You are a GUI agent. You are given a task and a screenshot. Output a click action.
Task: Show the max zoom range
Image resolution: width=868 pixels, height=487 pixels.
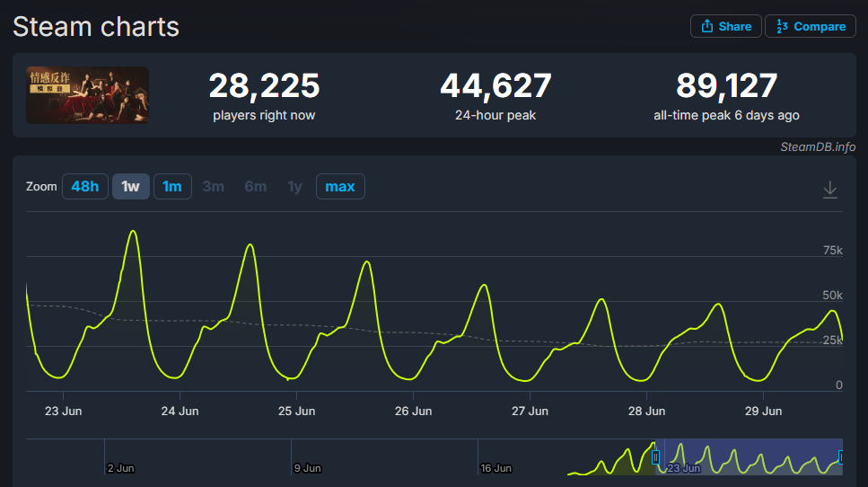[340, 186]
